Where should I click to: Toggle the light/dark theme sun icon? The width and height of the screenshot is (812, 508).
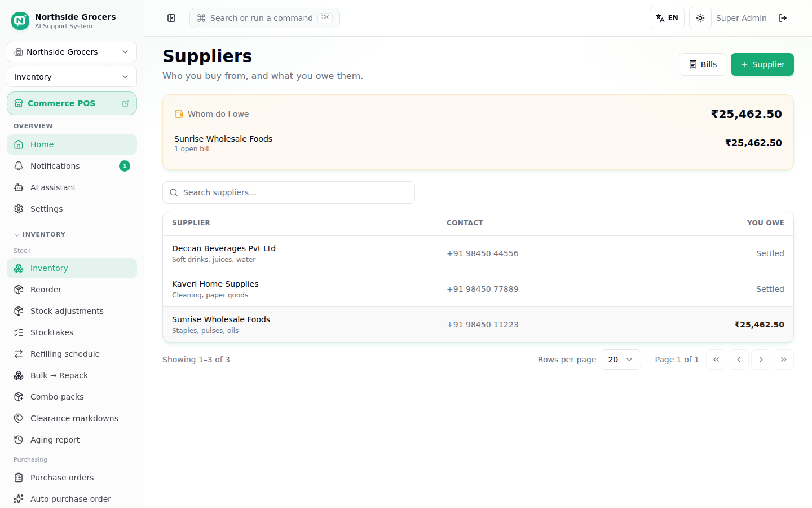click(700, 18)
